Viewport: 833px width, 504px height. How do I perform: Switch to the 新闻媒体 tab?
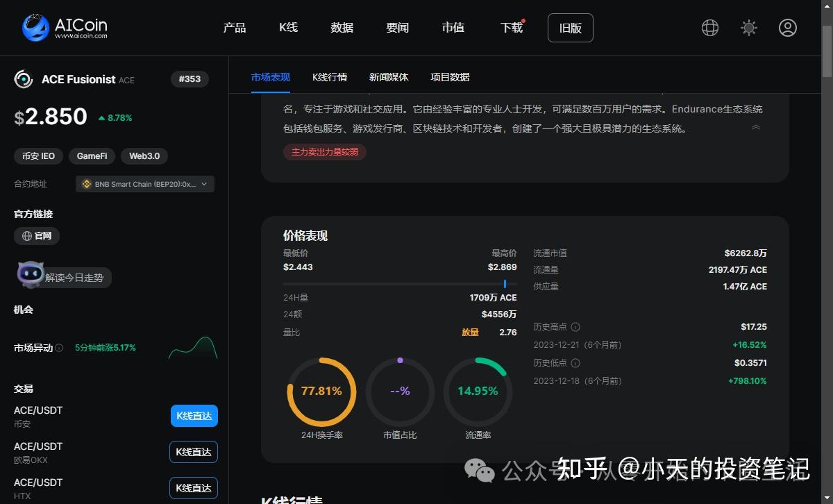[389, 77]
